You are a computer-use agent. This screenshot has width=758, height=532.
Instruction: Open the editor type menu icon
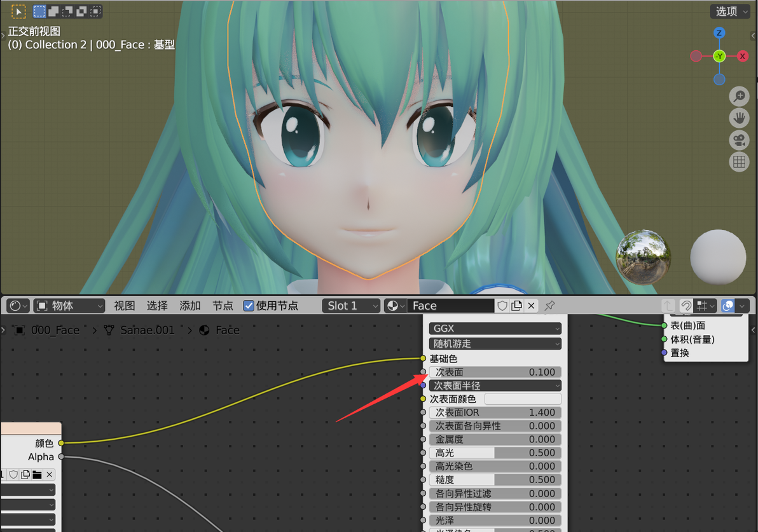click(x=18, y=306)
